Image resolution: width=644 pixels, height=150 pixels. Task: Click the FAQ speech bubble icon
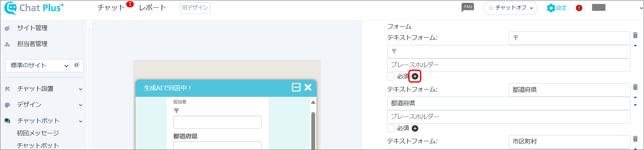point(467,7)
